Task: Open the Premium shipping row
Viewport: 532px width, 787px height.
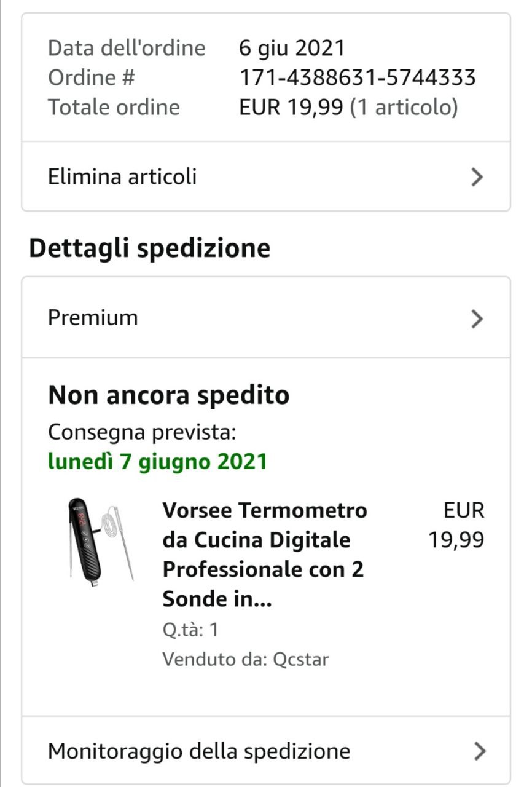Action: pos(93,318)
